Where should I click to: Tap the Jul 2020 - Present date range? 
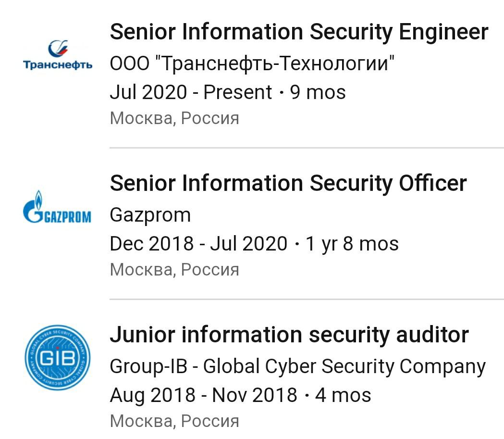click(191, 92)
